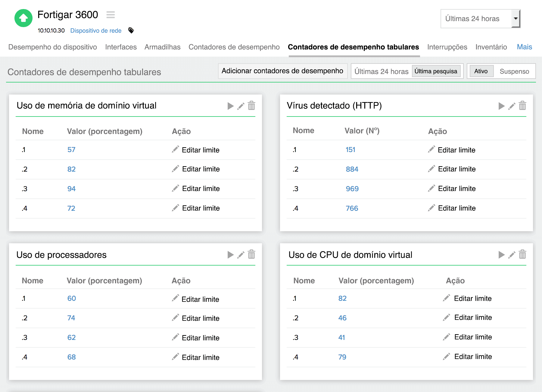Switch to the Interfaces tab
Image resolution: width=542 pixels, height=392 pixels.
120,47
